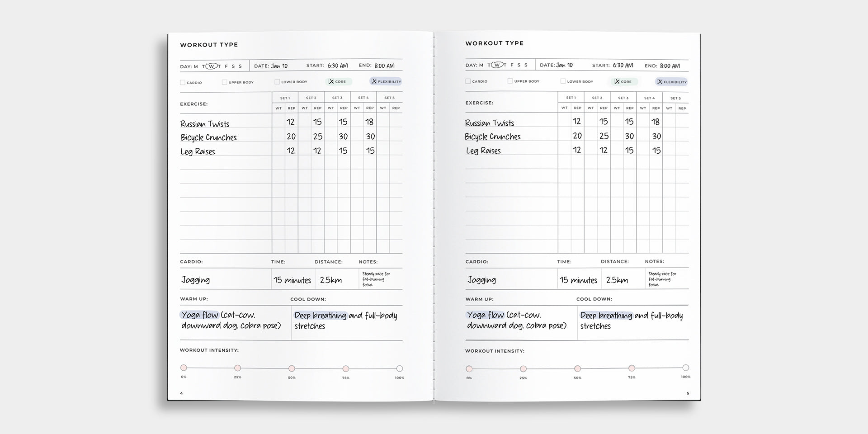Image resolution: width=868 pixels, height=434 pixels.
Task: Click Yoga flow warm up on right page
Action: 486,315
